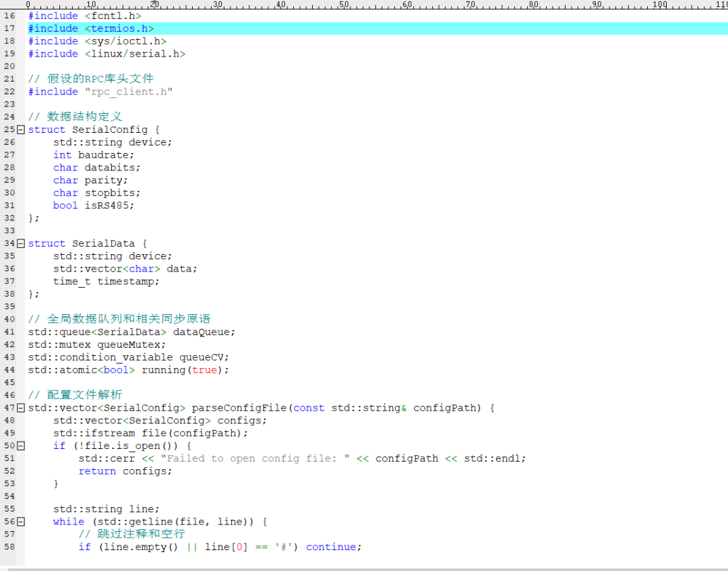The image size is (728, 571).
Task: Collapse the while (std::getline) loop block
Action: (x=20, y=521)
